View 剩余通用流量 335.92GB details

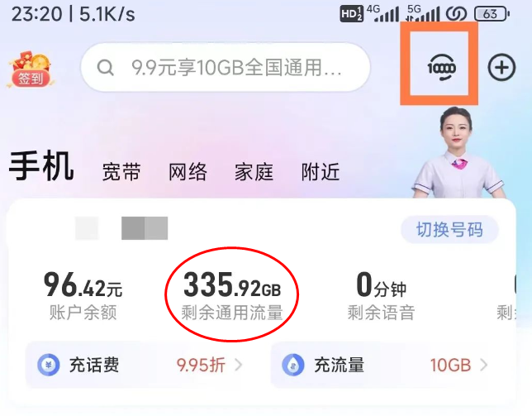pyautogui.click(x=232, y=295)
